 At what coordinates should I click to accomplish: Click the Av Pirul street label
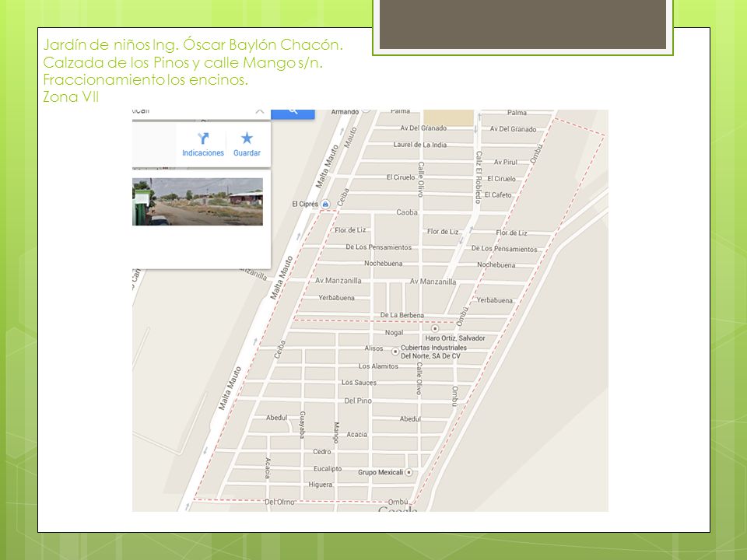[506, 163]
